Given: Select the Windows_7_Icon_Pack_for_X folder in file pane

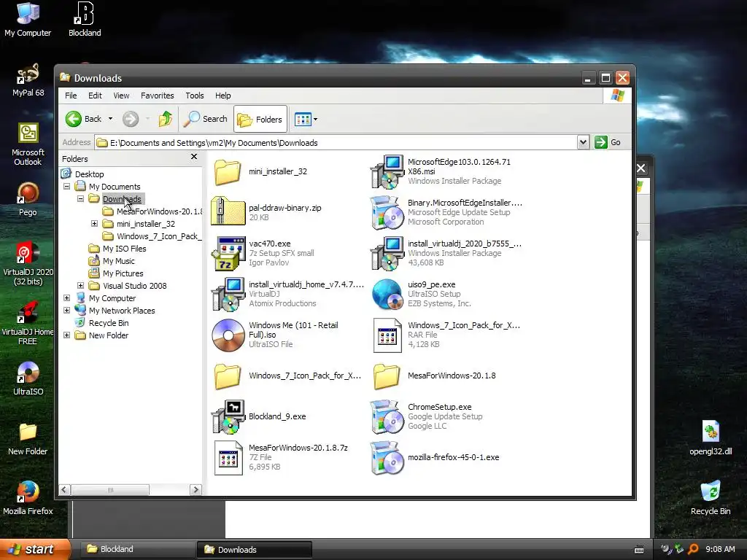Looking at the screenshot, I should [x=228, y=376].
